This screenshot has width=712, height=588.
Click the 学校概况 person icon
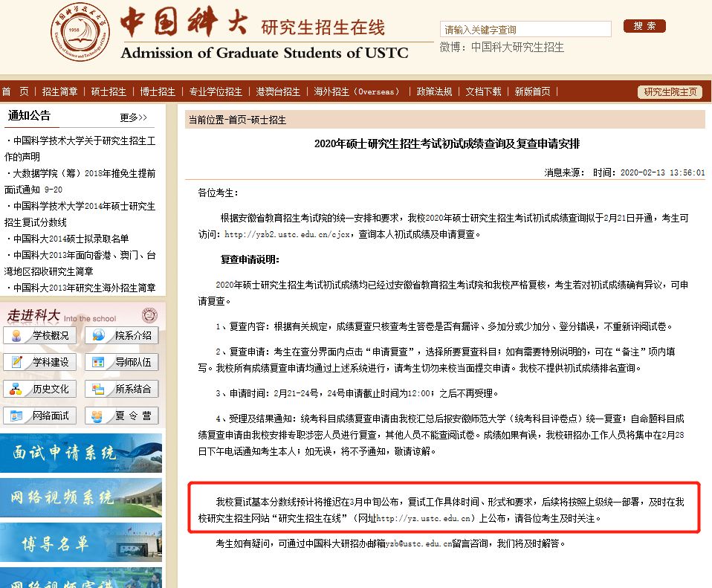click(16, 335)
